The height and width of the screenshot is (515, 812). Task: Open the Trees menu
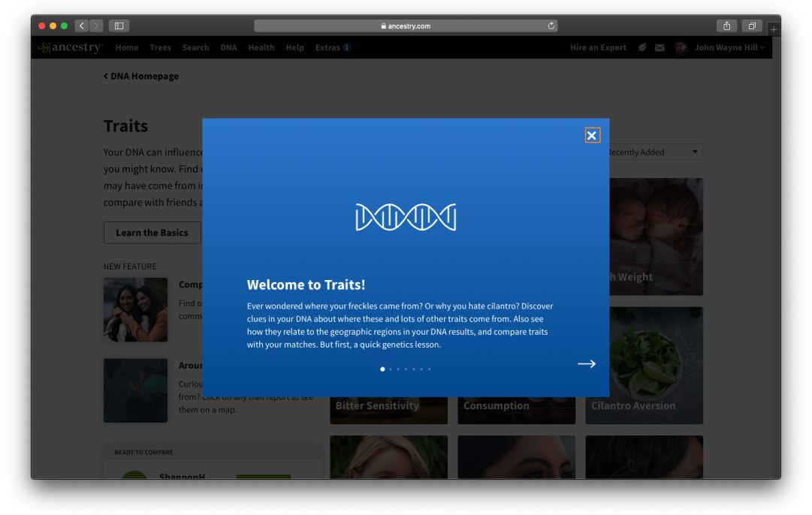160,47
